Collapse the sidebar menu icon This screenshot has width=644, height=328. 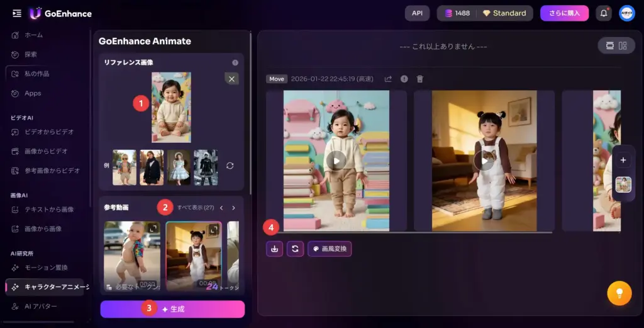(x=17, y=14)
